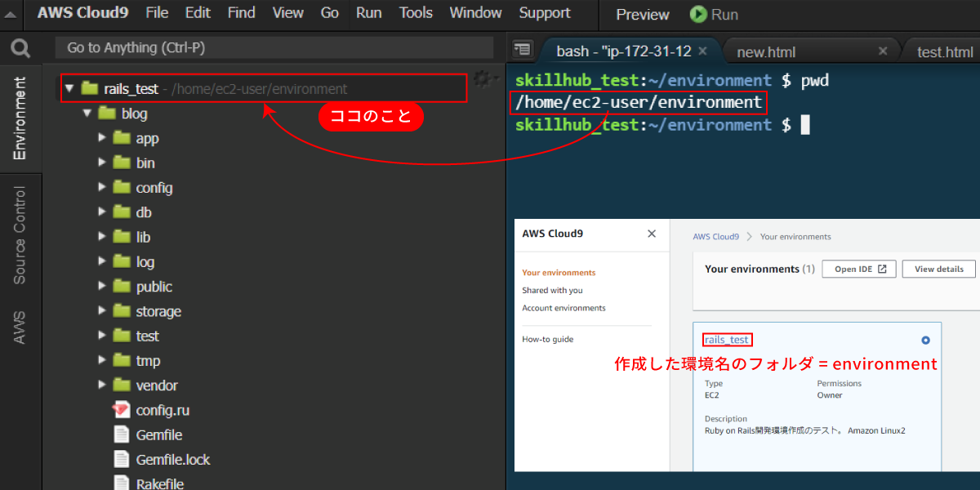Select Shared with you in side navigation

pyautogui.click(x=553, y=291)
